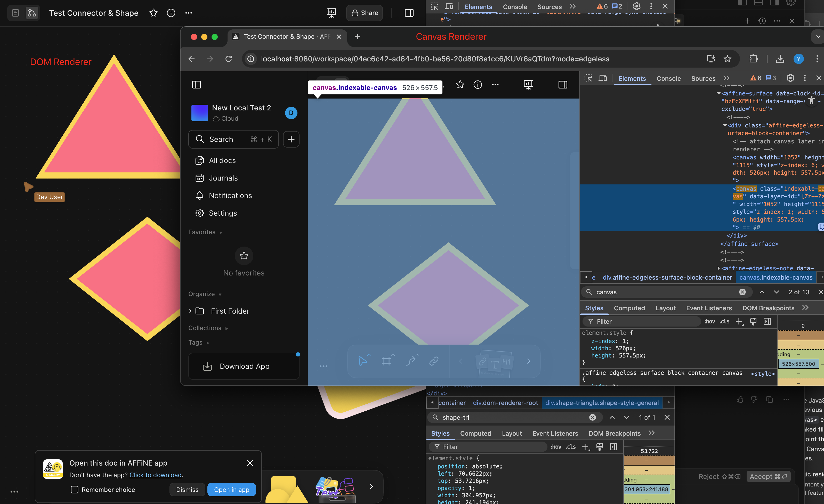
Task: Select the frame tool in edgeless toolbar
Action: pos(386,361)
